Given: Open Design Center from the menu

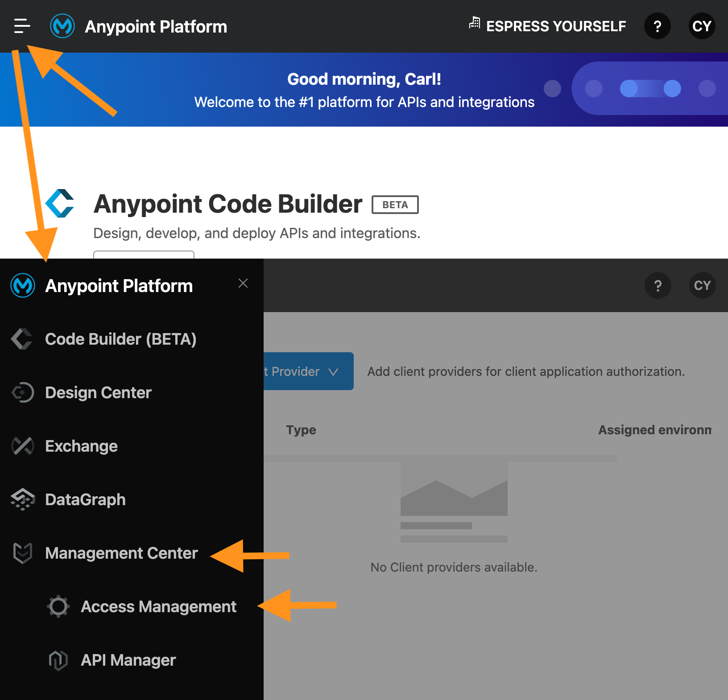Looking at the screenshot, I should coord(99,393).
